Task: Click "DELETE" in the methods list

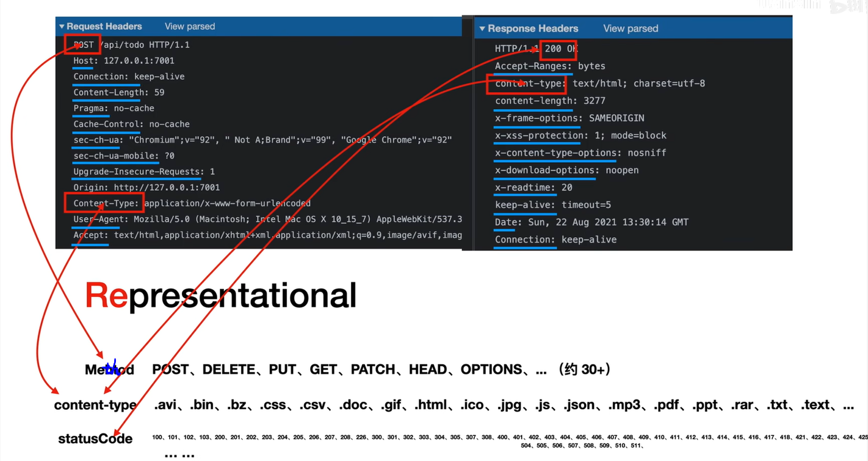Action: point(229,370)
